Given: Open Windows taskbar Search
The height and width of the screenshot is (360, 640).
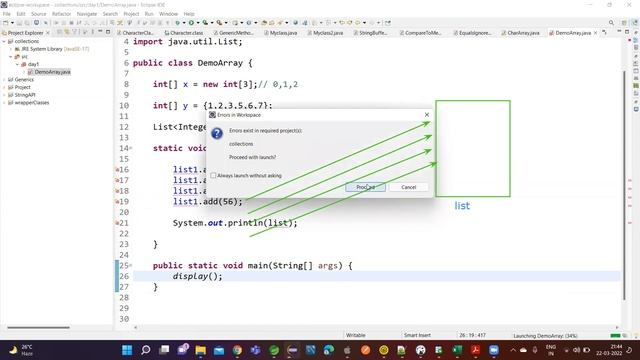Looking at the screenshot, I should pos(146,350).
